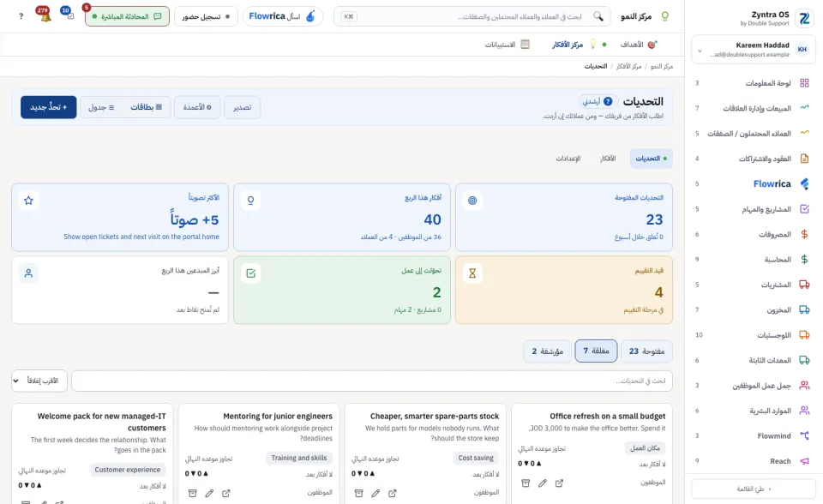Archive the Office refresh on a small budget card
The height and width of the screenshot is (504, 823).
coord(526,483)
